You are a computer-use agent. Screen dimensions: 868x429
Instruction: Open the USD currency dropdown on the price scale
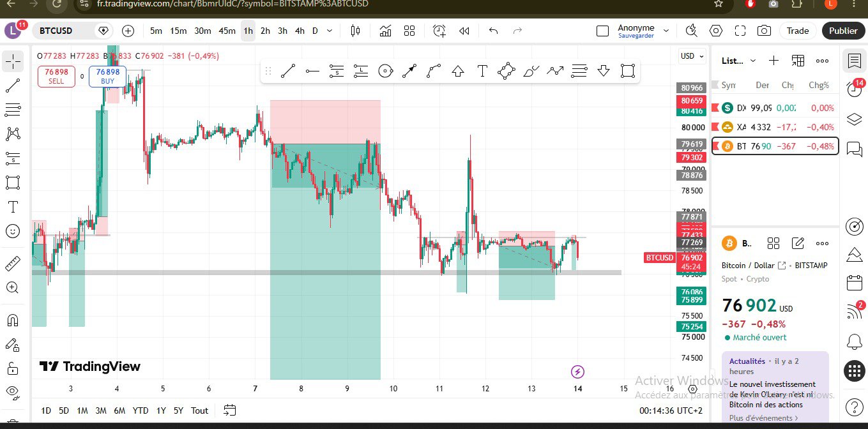point(692,56)
